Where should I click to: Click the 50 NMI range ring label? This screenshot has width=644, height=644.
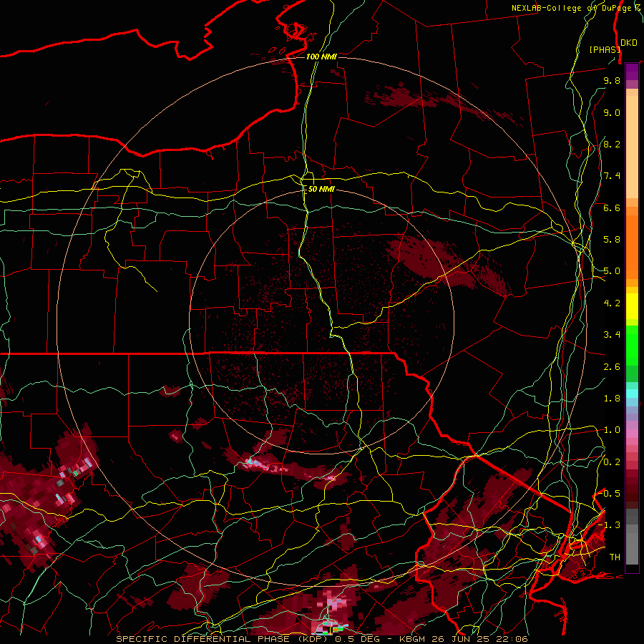[x=321, y=189]
